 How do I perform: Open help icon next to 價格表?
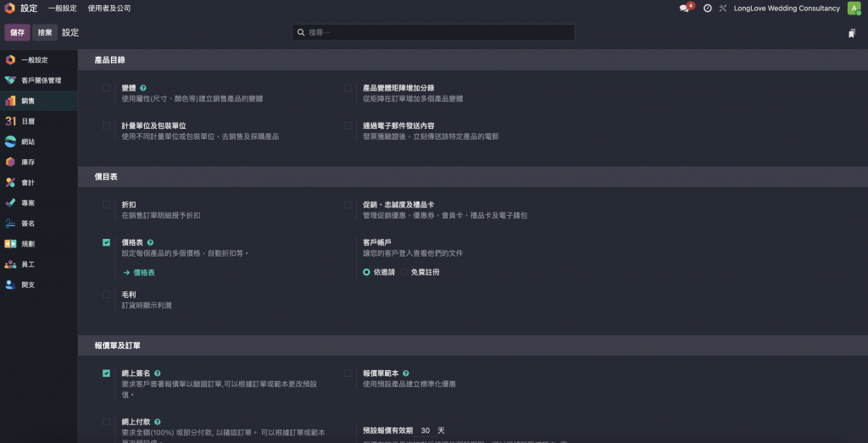coord(150,243)
